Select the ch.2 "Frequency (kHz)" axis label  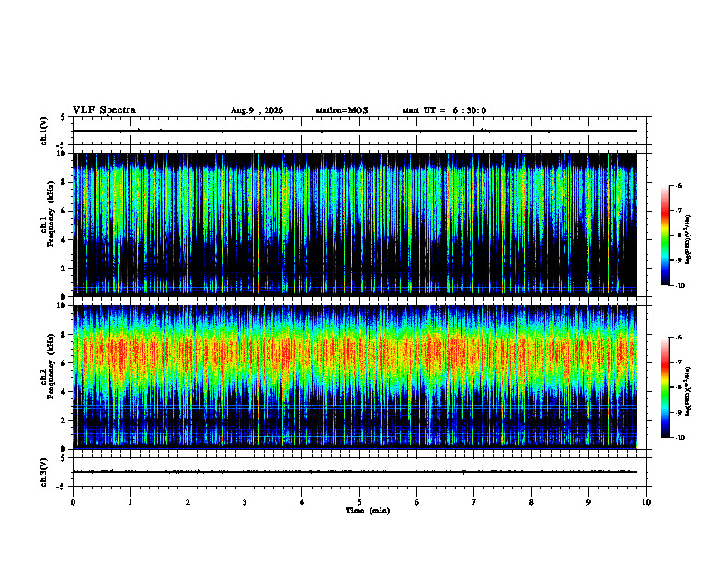click(51, 366)
